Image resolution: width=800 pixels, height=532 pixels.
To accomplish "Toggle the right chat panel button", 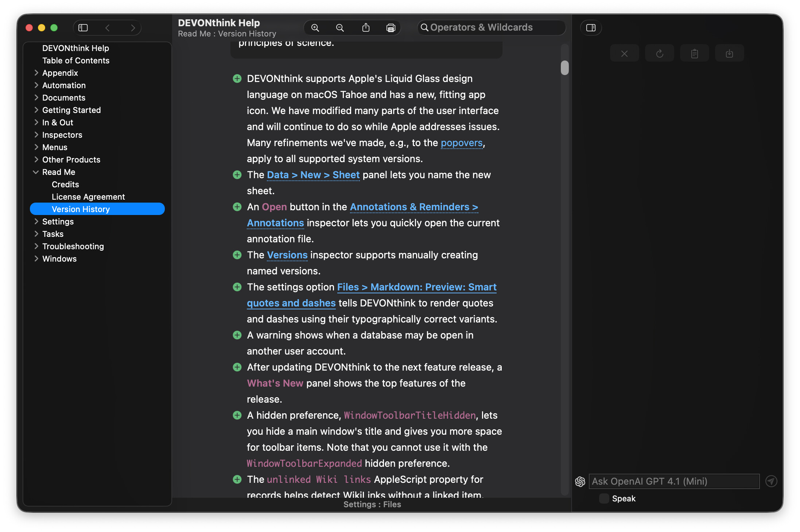I will (591, 28).
